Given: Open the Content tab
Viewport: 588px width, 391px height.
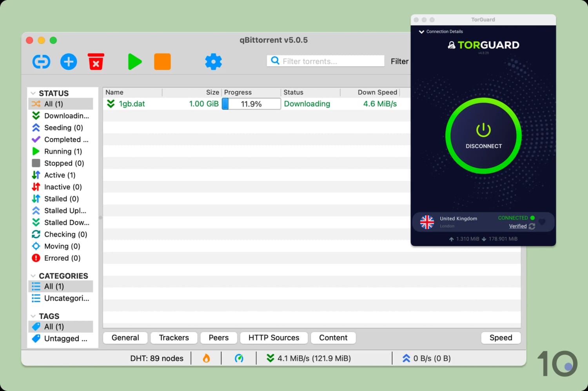Looking at the screenshot, I should click(333, 337).
